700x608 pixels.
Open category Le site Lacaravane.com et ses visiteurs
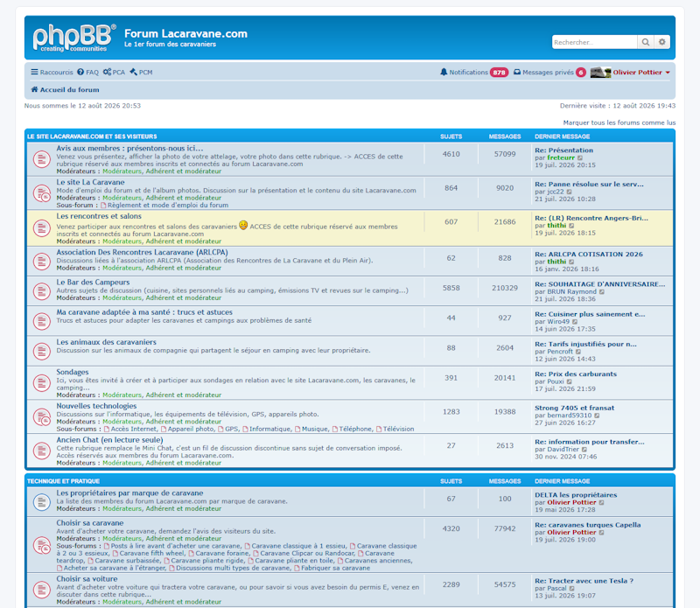coord(92,136)
